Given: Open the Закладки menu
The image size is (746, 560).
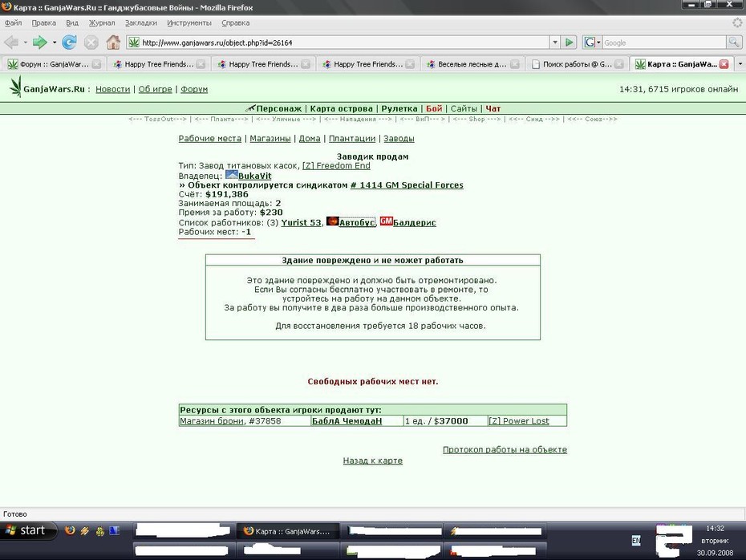Looking at the screenshot, I should coord(141,22).
